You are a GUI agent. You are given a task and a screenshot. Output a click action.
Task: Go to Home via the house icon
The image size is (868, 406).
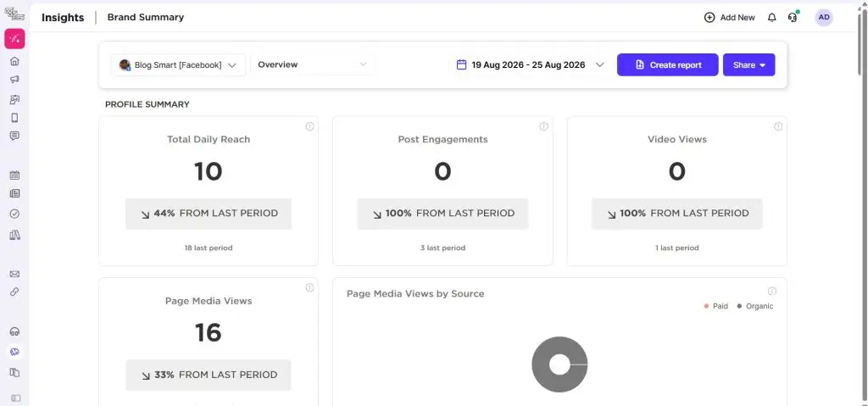click(x=15, y=61)
